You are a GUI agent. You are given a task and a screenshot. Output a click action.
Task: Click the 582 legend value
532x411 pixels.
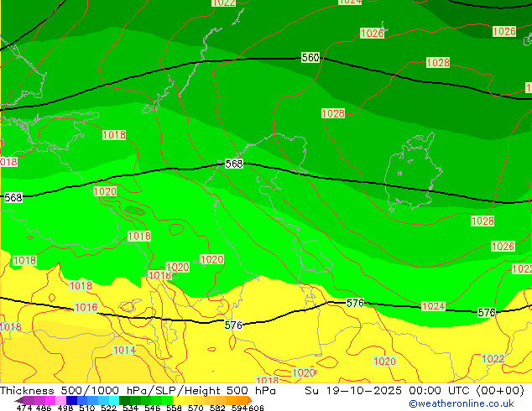(217, 408)
